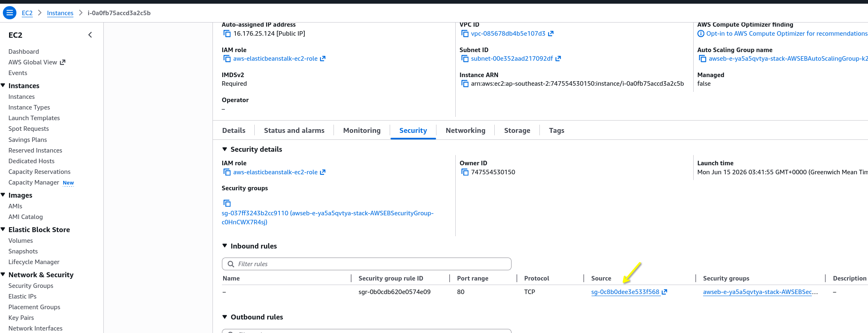Go to Instances in the breadcrumb

[60, 13]
